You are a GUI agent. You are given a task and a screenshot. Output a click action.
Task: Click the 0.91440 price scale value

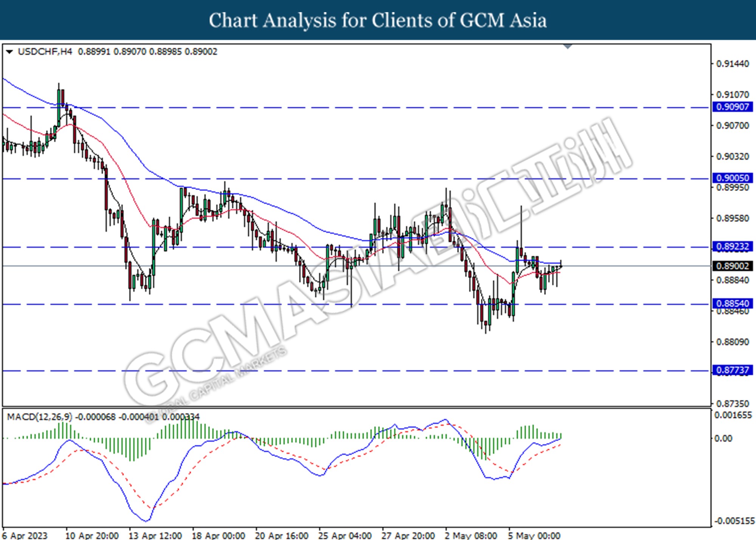pyautogui.click(x=733, y=64)
